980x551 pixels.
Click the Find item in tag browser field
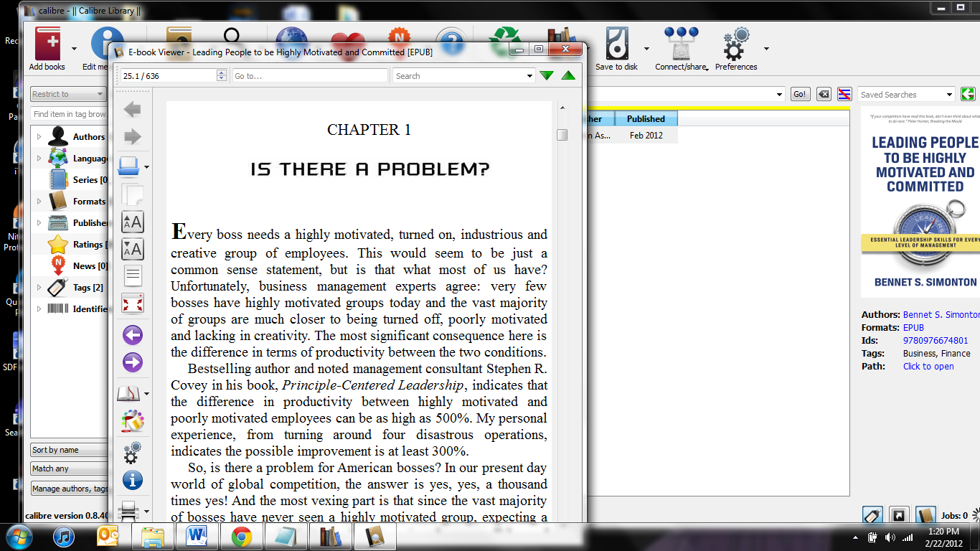pyautogui.click(x=69, y=114)
